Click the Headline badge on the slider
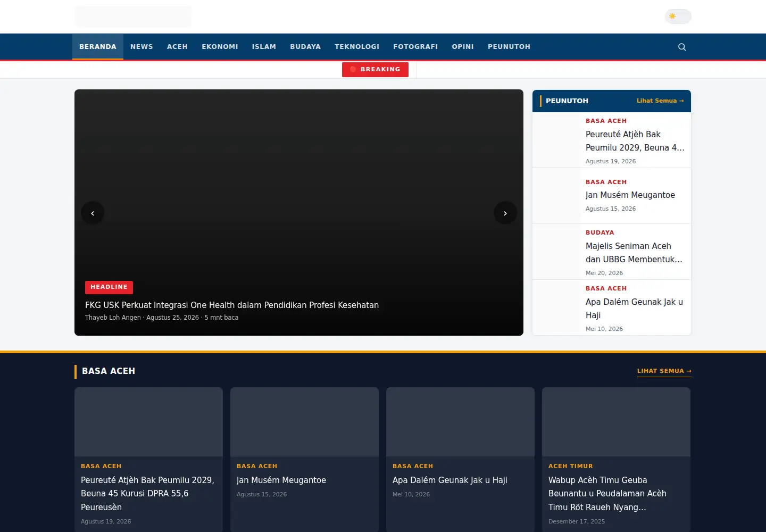766x532 pixels. (109, 287)
